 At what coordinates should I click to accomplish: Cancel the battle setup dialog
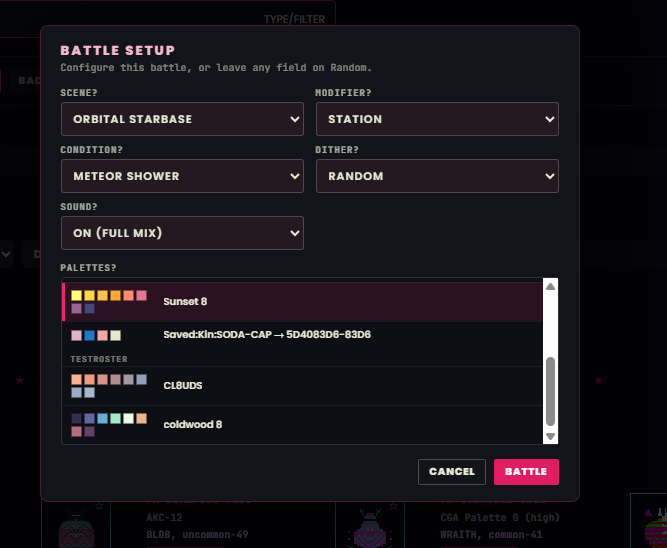[452, 472]
